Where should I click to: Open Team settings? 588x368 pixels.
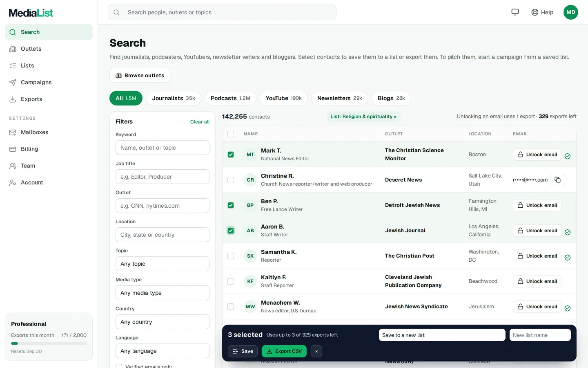click(x=49, y=166)
